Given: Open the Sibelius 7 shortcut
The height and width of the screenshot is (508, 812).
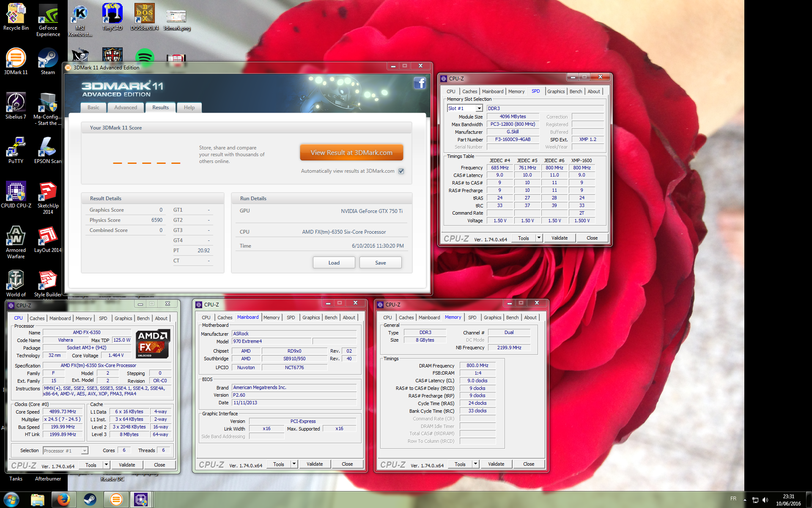Looking at the screenshot, I should pyautogui.click(x=16, y=106).
